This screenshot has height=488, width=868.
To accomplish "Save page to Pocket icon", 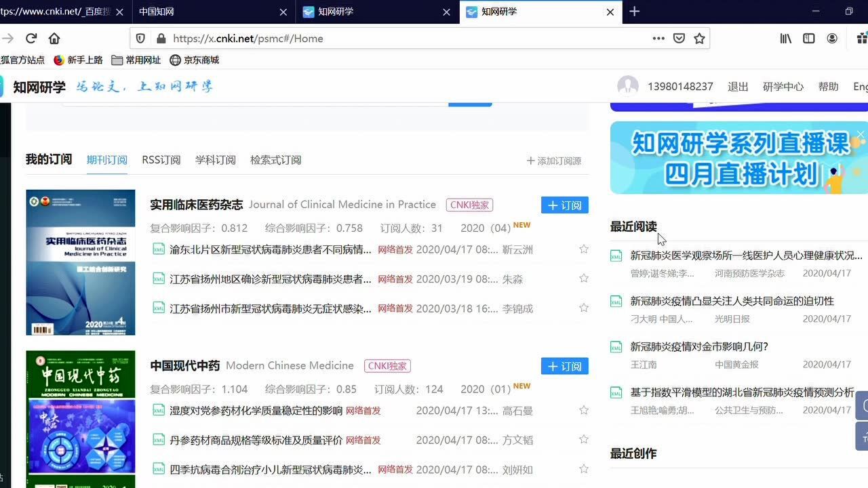I will click(x=679, y=39).
